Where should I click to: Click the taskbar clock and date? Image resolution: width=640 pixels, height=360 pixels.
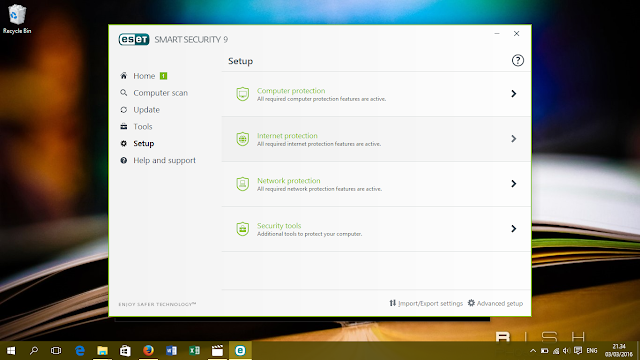[619, 351]
